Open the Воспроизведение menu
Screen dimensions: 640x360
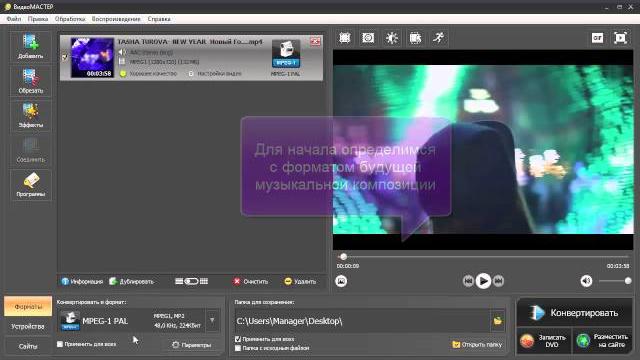116,19
